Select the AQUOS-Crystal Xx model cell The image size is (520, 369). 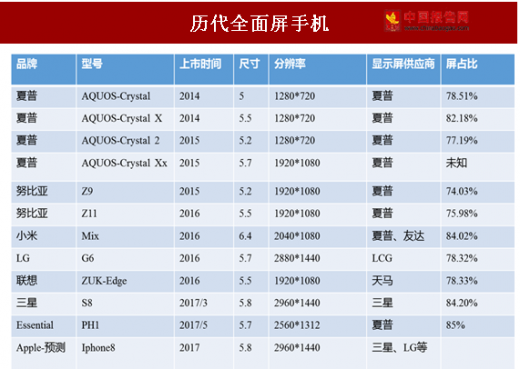125,167
